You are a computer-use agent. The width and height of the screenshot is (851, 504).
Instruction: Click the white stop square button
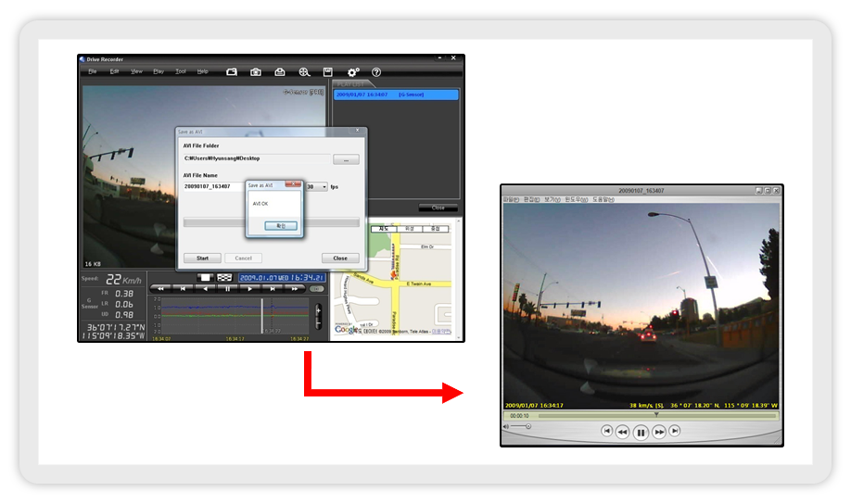click(205, 278)
